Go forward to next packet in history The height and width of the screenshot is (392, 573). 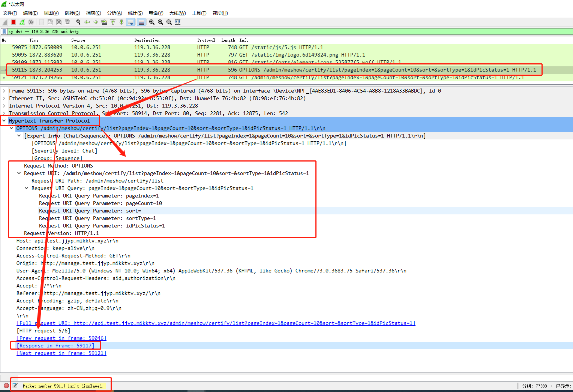(96, 22)
